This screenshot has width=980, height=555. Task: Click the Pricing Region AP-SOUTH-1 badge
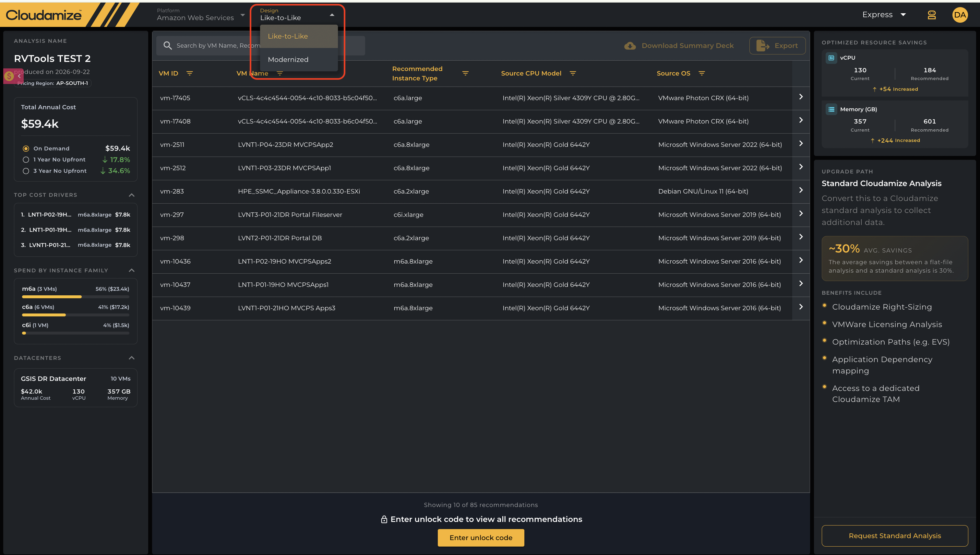(53, 83)
